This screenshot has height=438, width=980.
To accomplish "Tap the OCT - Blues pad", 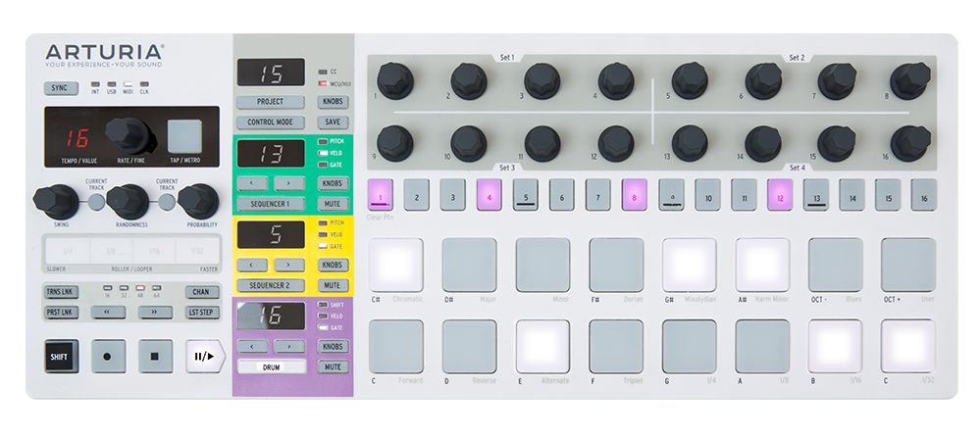I will (836, 265).
